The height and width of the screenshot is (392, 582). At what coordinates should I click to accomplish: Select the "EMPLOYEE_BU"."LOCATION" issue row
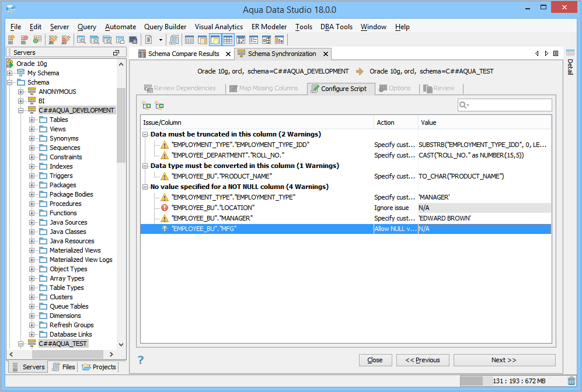coord(346,208)
